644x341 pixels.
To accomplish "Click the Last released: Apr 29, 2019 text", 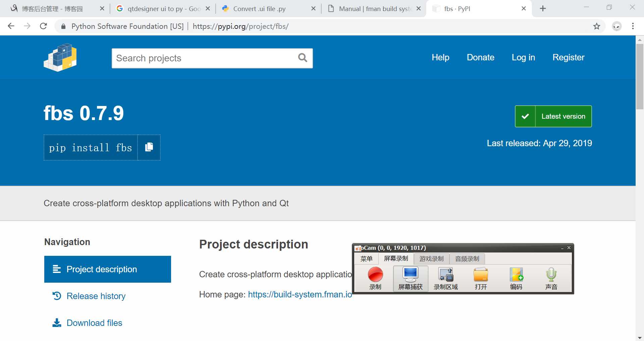I will tap(539, 143).
